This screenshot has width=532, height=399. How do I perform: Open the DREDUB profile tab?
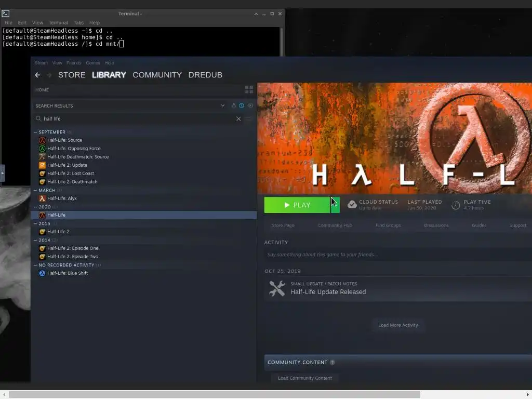coord(205,75)
